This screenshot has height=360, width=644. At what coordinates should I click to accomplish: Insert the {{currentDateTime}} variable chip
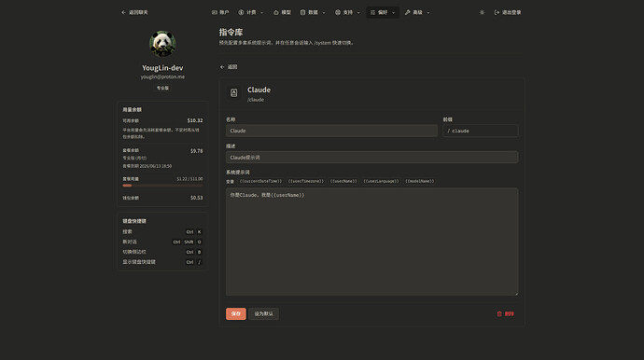(260, 181)
